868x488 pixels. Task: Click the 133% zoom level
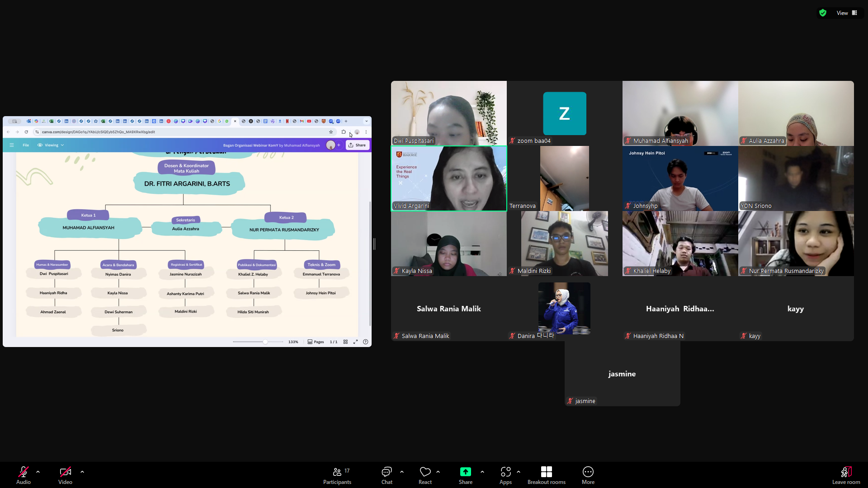point(293,342)
